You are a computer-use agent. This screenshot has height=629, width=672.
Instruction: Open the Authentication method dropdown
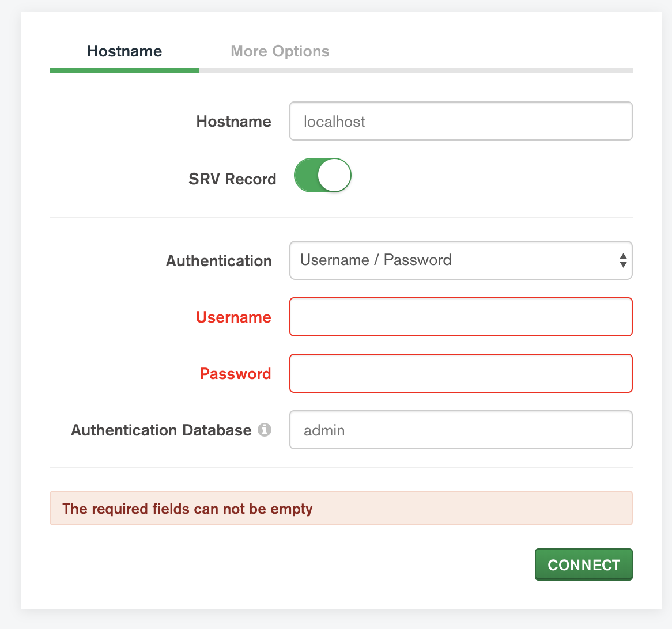tap(460, 260)
